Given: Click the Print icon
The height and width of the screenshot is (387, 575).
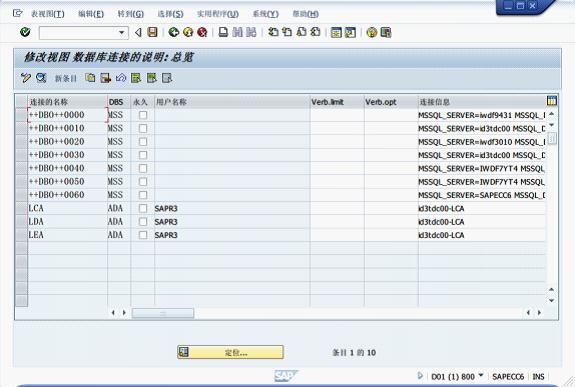Looking at the screenshot, I should (x=223, y=32).
